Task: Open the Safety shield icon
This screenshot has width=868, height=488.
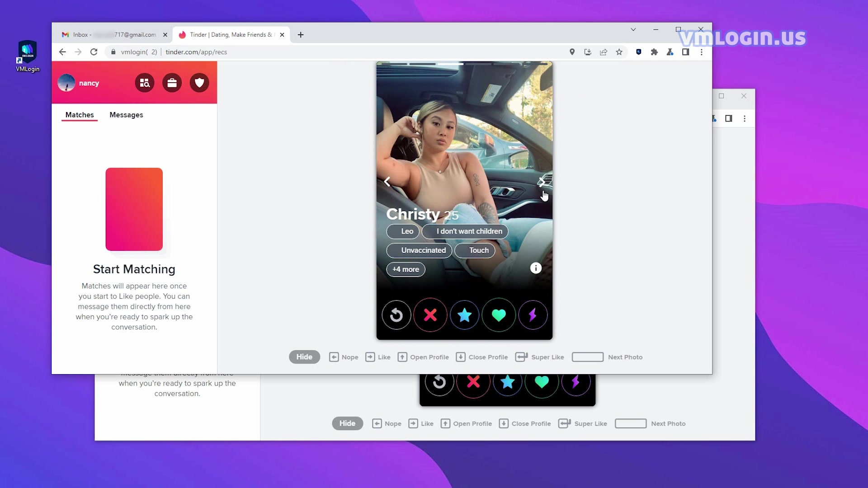Action: [x=199, y=83]
